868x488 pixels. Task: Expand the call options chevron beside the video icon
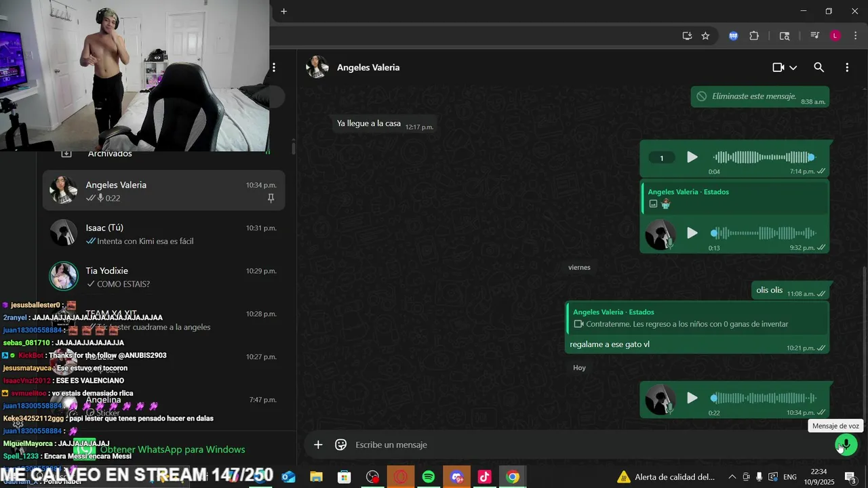(x=793, y=68)
